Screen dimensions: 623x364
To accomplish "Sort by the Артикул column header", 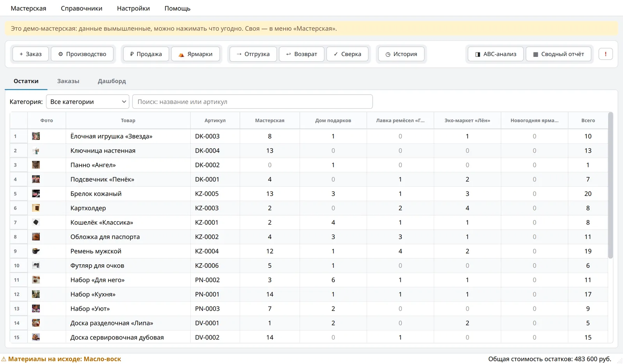I will point(215,120).
